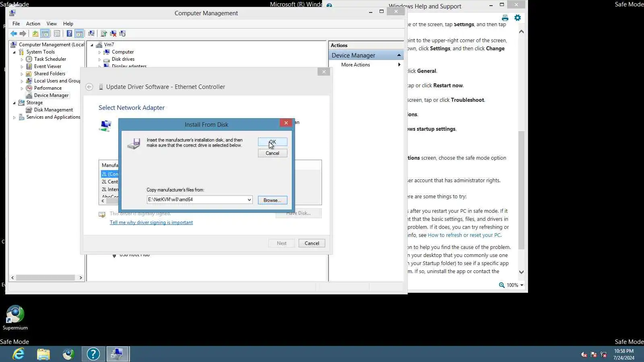Viewport: 644px width, 362px height.
Task: Click the zoom magnifier icon in Help window
Action: click(502, 285)
